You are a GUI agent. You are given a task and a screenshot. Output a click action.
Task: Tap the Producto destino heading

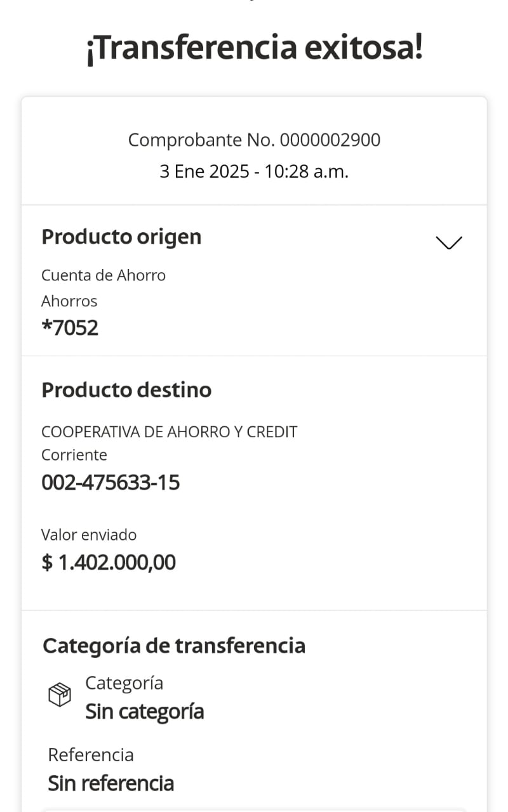[126, 390]
